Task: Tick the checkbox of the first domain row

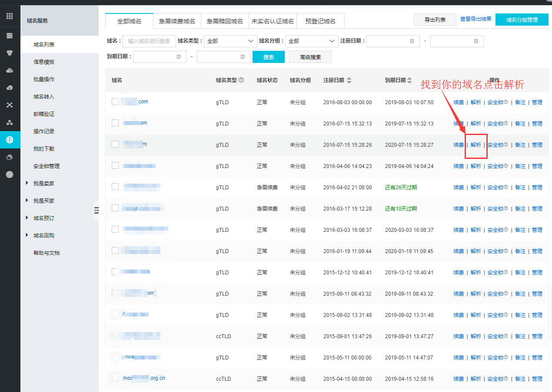Action: click(x=115, y=102)
